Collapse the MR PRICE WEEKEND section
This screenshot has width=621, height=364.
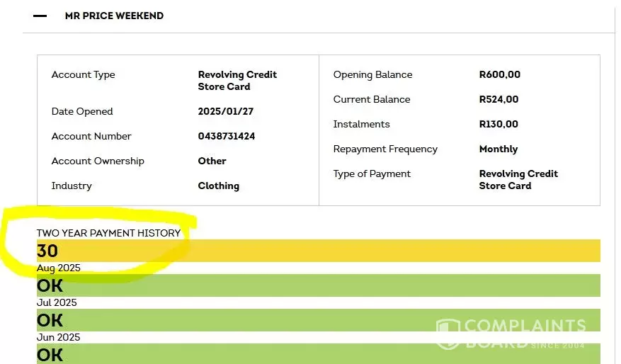coord(40,16)
